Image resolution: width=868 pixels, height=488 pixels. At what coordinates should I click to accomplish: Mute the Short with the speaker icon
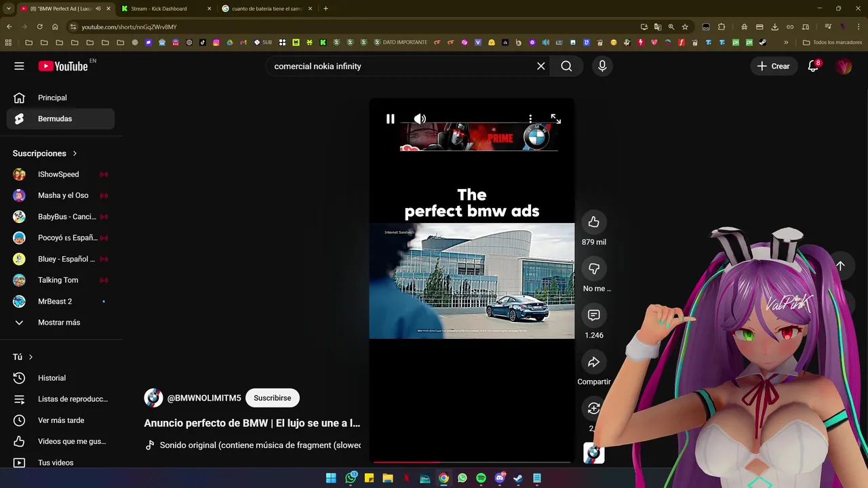[x=420, y=119]
